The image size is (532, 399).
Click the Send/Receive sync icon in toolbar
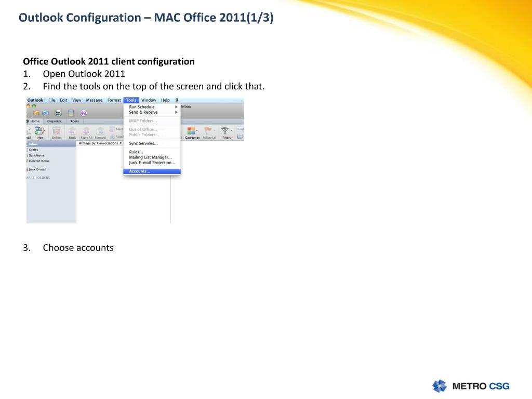point(45,113)
